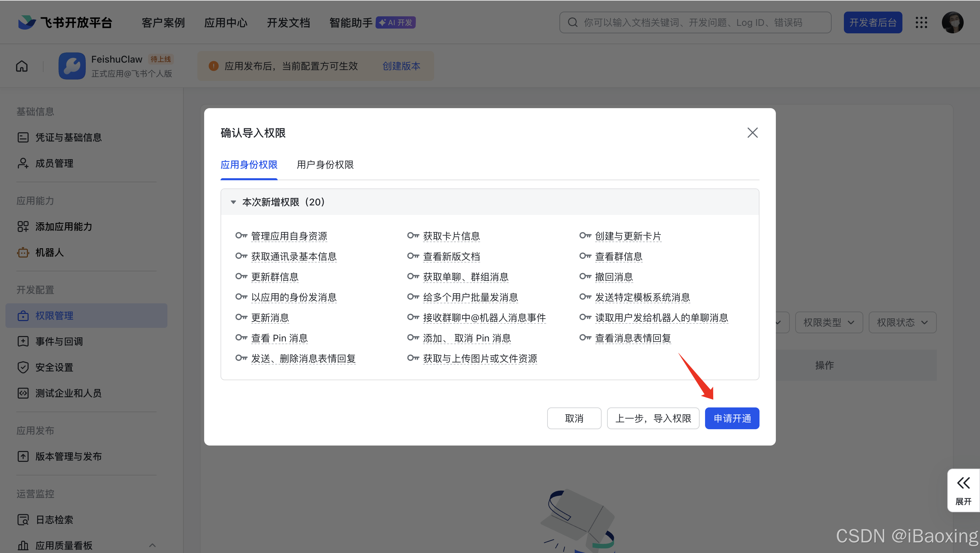Collapse the 本次新增权限 section
This screenshot has width=980, height=553.
[233, 202]
